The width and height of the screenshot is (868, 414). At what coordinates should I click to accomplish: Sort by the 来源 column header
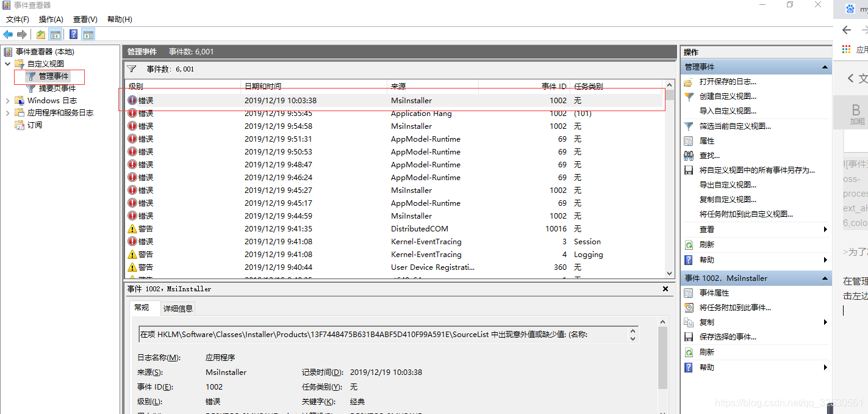tap(432, 86)
